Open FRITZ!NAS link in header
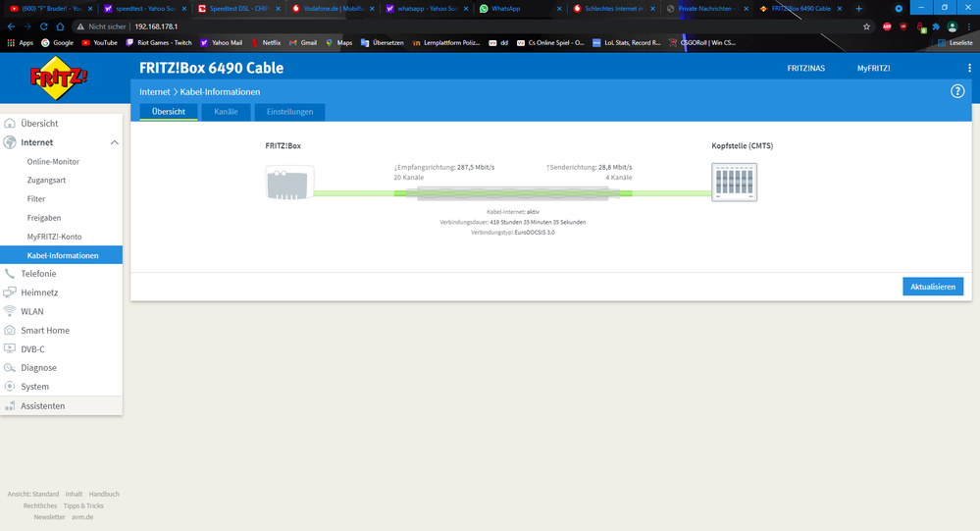980x531 pixels. [x=805, y=68]
